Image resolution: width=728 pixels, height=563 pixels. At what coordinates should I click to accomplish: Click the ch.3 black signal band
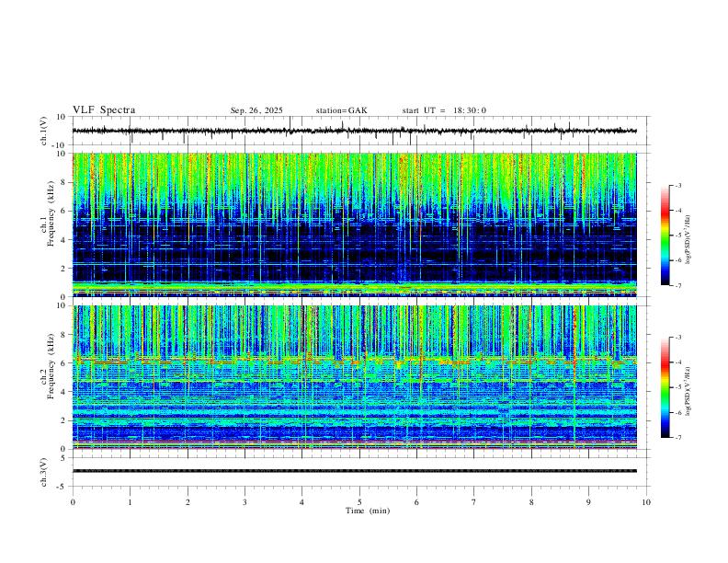pyautogui.click(x=354, y=471)
